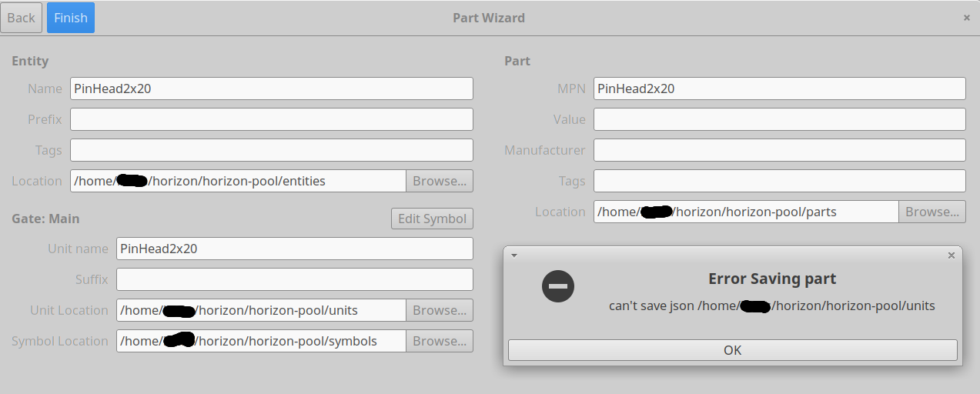Image resolution: width=980 pixels, height=394 pixels.
Task: Focus the Entity Name field
Action: point(272,88)
